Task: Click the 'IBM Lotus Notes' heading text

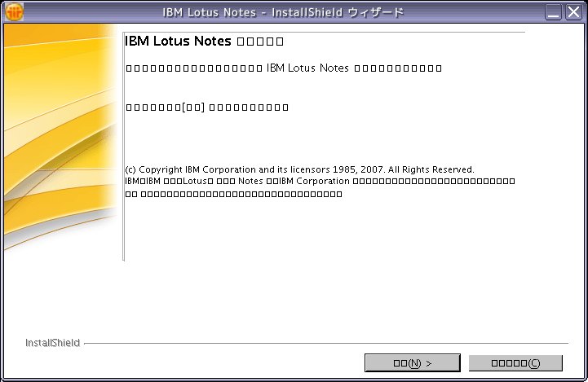Action: coord(178,41)
